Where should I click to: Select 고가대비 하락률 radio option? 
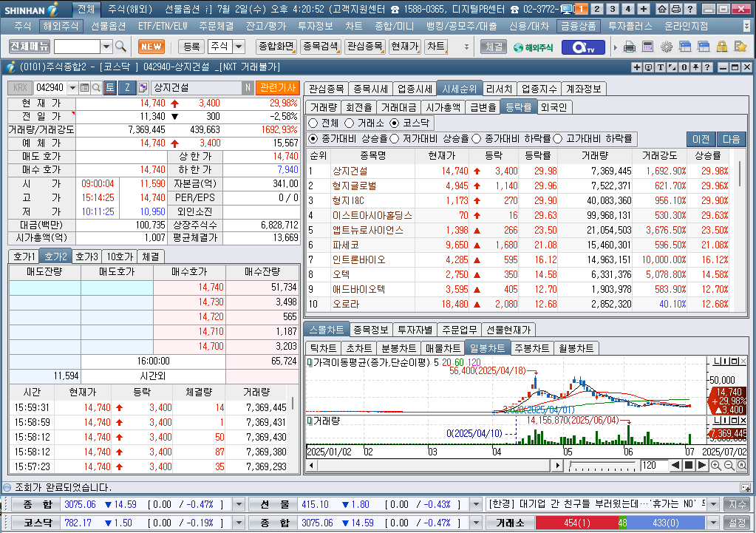tap(558, 139)
